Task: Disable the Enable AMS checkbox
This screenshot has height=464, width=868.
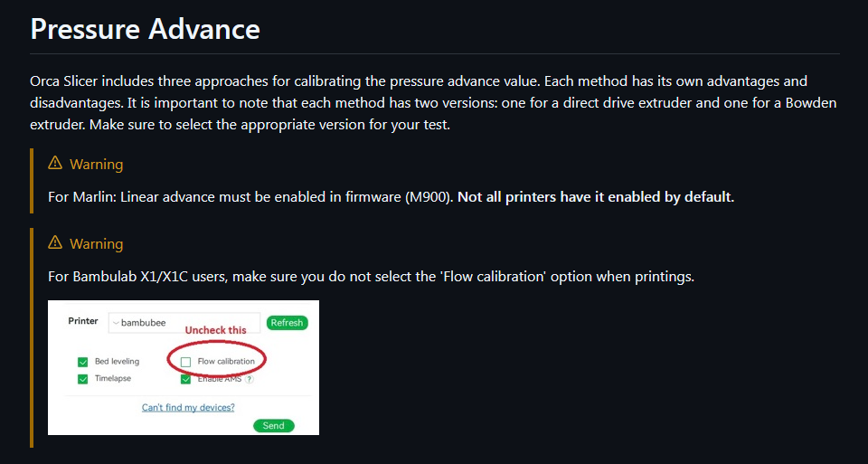Action: (x=186, y=380)
